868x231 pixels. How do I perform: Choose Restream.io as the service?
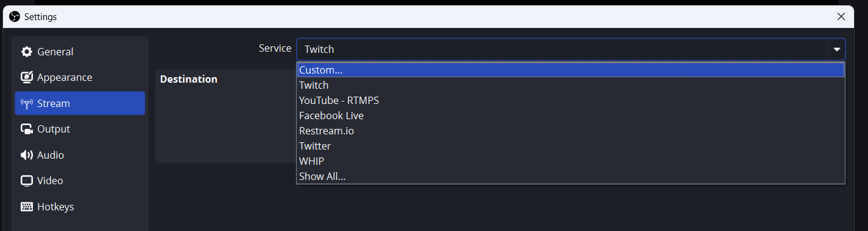[x=571, y=131]
